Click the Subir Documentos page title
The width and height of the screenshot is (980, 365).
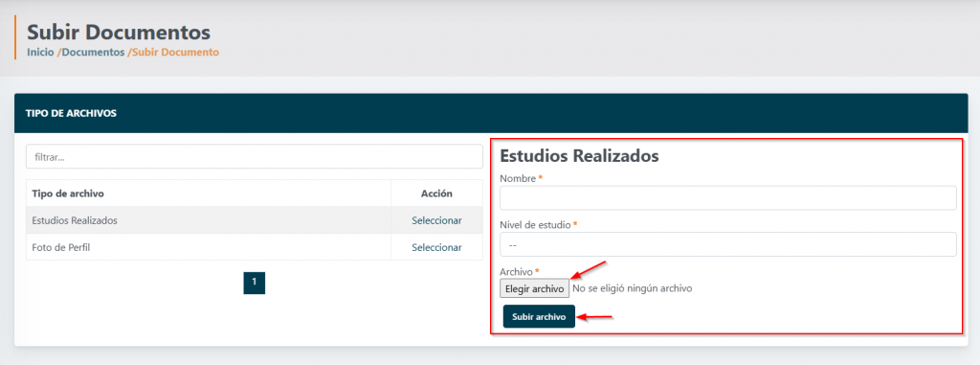(119, 32)
